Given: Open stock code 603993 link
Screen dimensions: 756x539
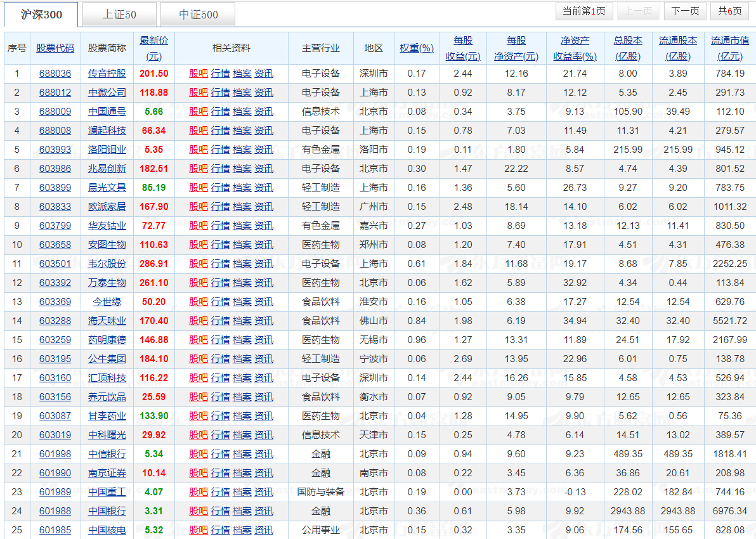Looking at the screenshot, I should tap(55, 150).
